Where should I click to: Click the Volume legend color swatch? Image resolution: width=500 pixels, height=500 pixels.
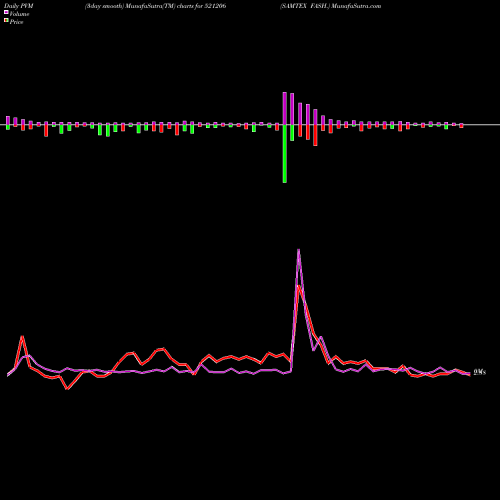click(x=6, y=12)
